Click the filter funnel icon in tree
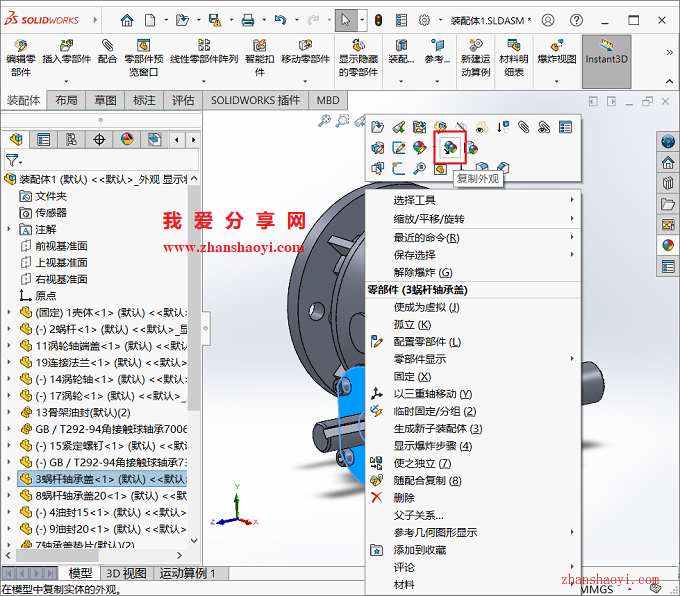This screenshot has width=680, height=596. pos(12,160)
